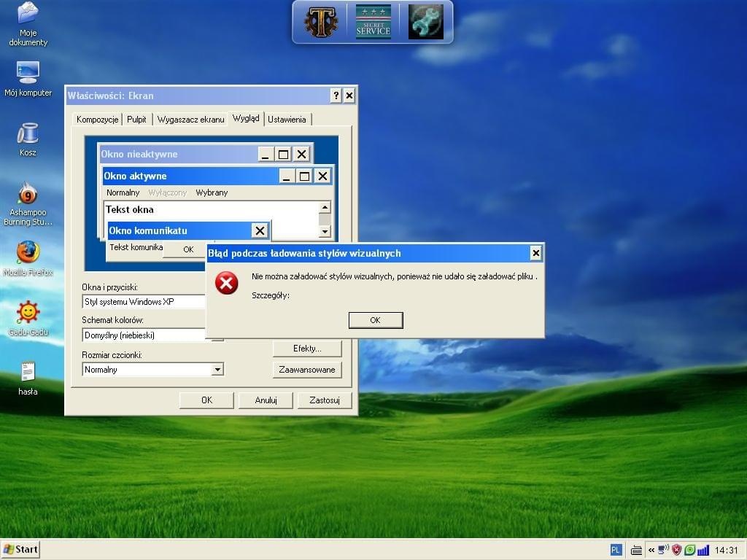
Task: Switch to the Pulpit tab
Action: click(136, 119)
